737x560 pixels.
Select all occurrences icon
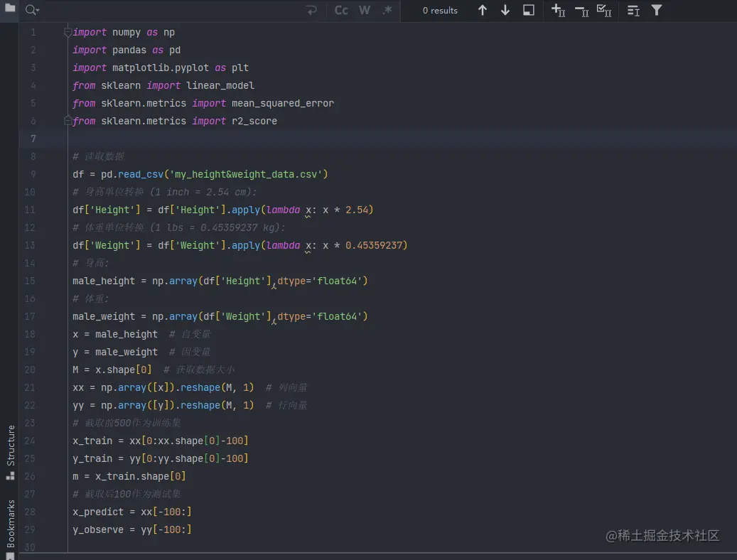tap(604, 11)
